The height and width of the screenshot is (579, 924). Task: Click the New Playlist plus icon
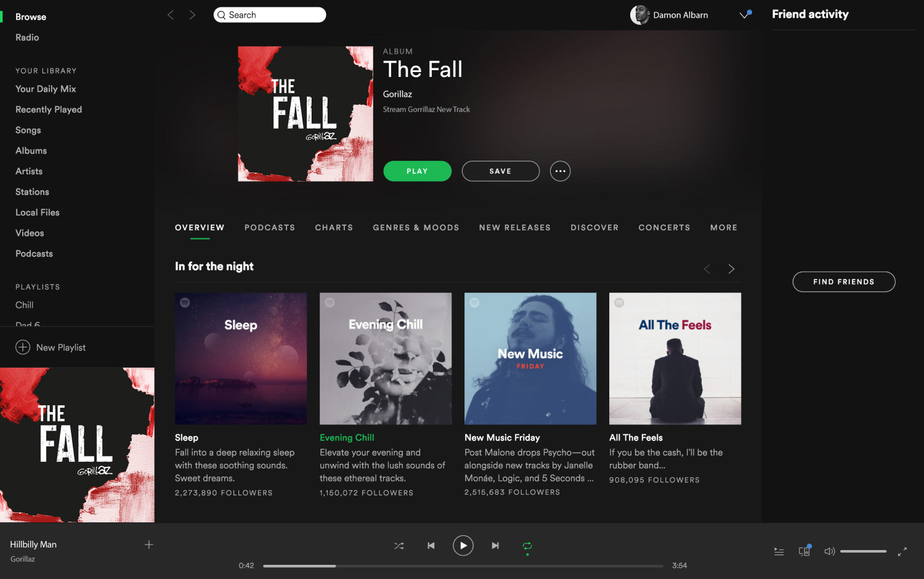tap(23, 347)
